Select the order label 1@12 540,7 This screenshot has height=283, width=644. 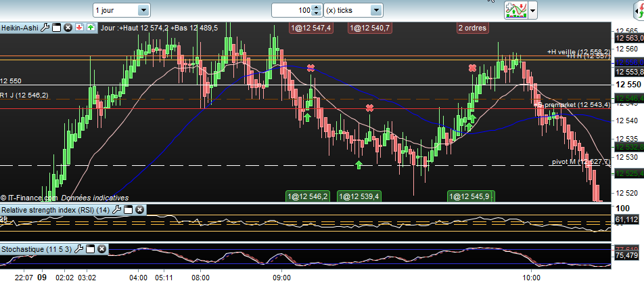coord(370,28)
